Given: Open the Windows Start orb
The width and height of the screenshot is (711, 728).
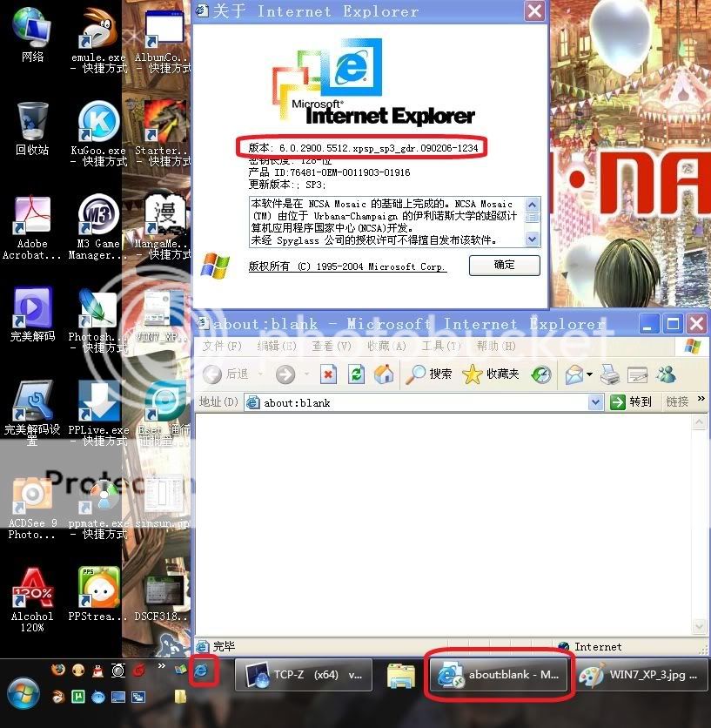Looking at the screenshot, I should 23,693.
